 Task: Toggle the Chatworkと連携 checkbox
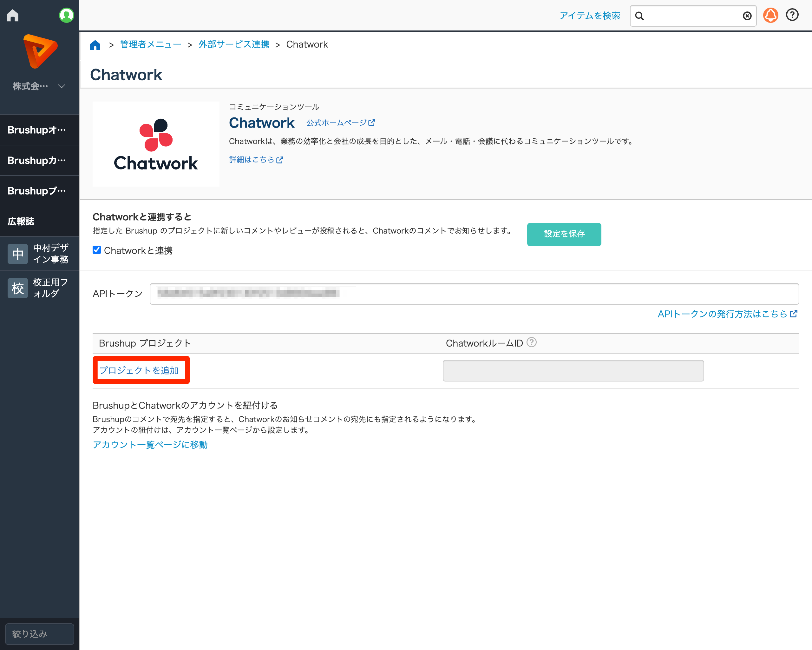[97, 250]
